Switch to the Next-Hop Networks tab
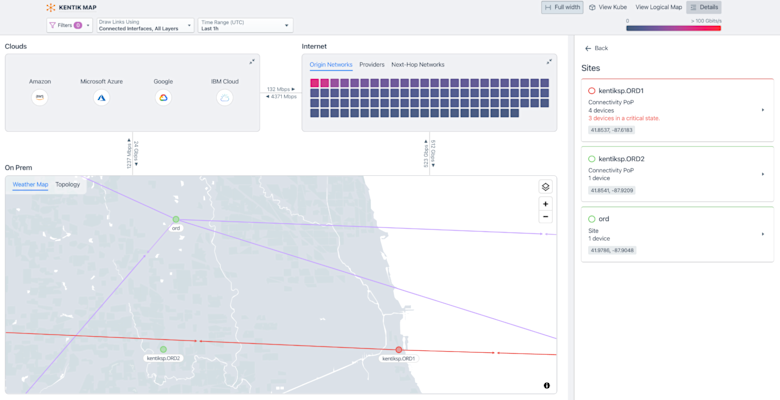 coord(418,65)
